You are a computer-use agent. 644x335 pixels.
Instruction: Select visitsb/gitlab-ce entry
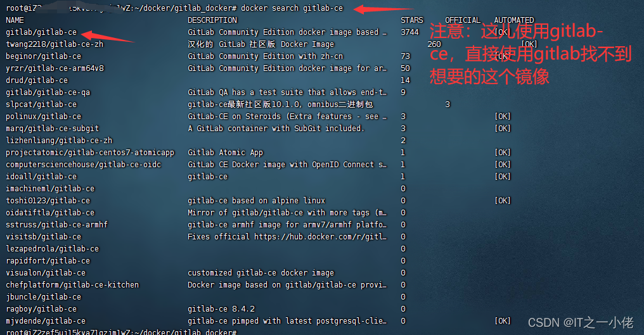click(x=44, y=236)
